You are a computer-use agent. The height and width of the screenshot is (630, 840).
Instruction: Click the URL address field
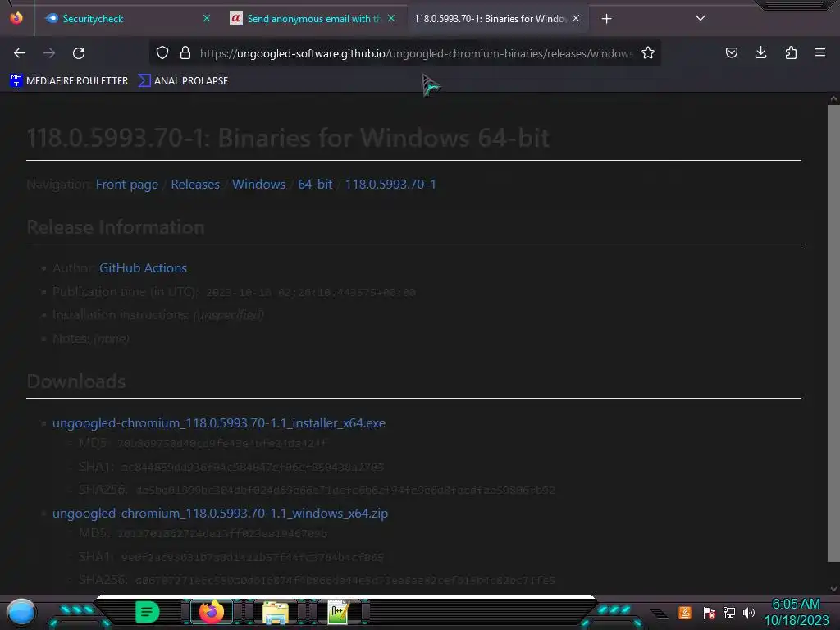pos(416,53)
